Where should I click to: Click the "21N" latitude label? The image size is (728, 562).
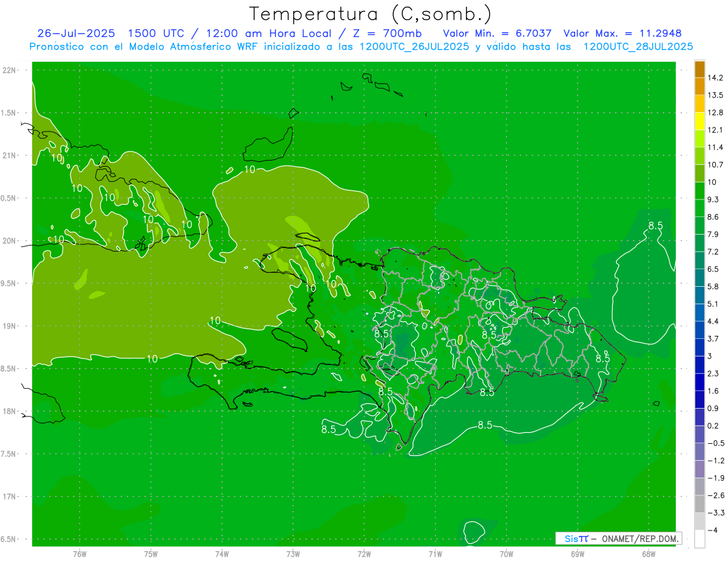(9, 155)
